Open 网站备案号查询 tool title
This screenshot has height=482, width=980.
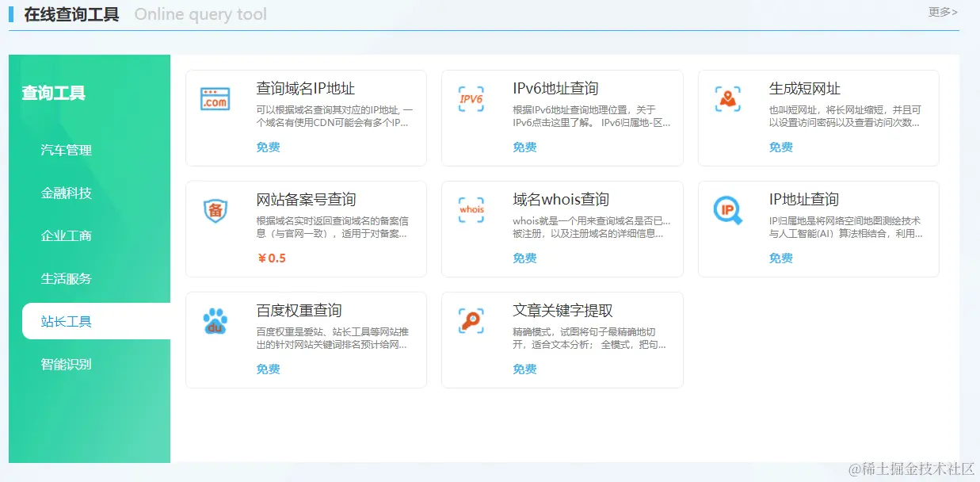[306, 199]
